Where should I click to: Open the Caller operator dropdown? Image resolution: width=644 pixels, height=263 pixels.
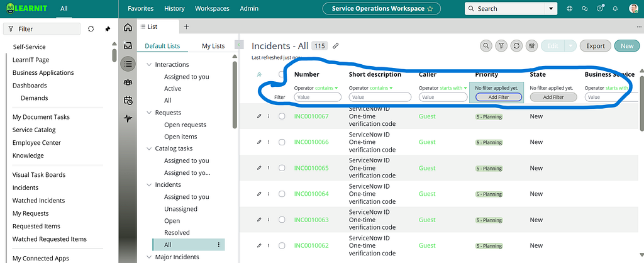[x=453, y=88]
